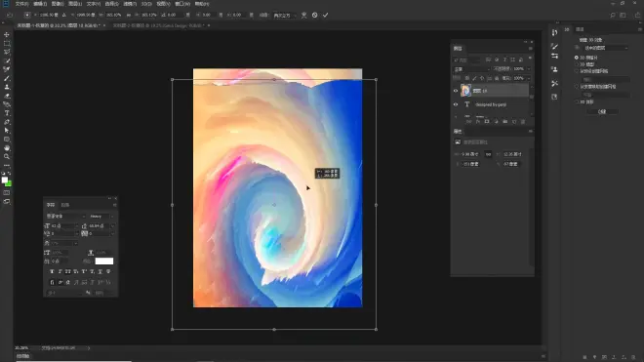644x362 pixels.
Task: Open the search icon at top right
Action: pyautogui.click(x=613, y=15)
